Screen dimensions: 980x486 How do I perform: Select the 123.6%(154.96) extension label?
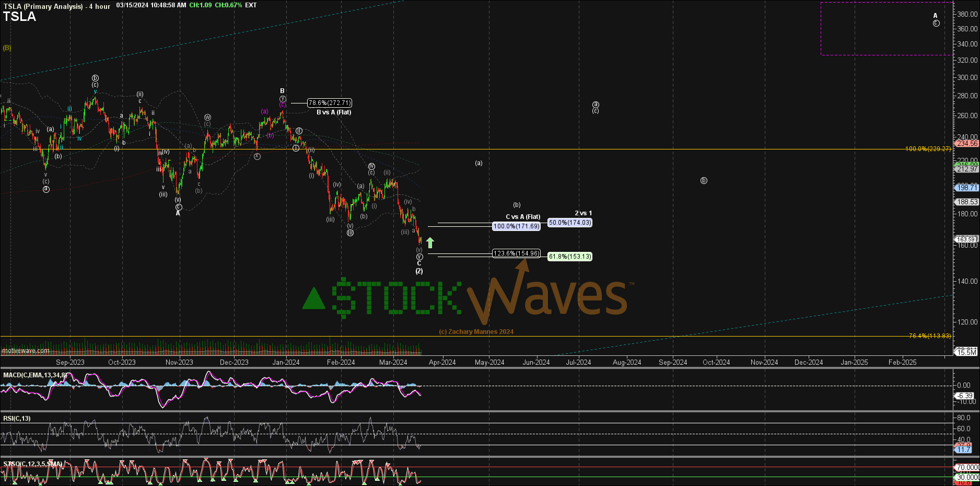[x=516, y=253]
